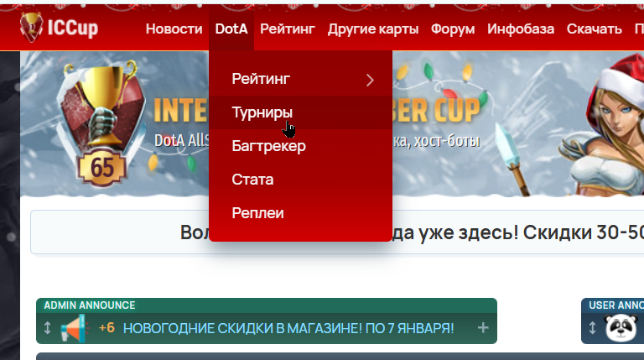Click the DotA nav menu
This screenshot has height=360, width=644.
231,29
